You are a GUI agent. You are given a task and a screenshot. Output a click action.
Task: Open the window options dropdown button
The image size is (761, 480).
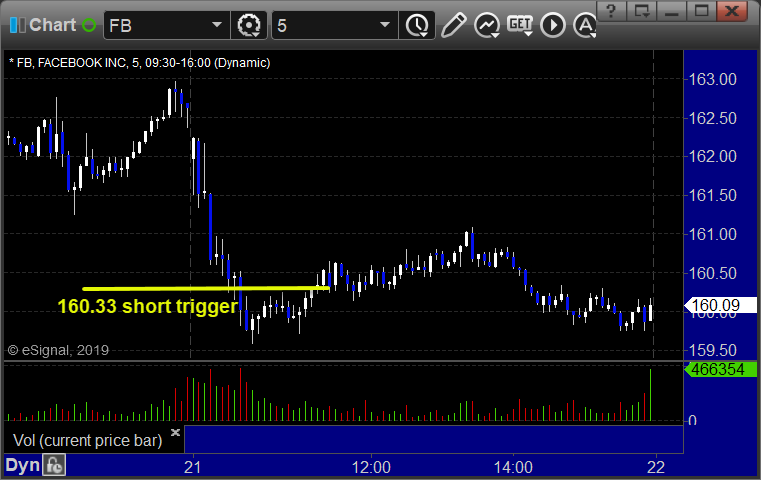[641, 11]
